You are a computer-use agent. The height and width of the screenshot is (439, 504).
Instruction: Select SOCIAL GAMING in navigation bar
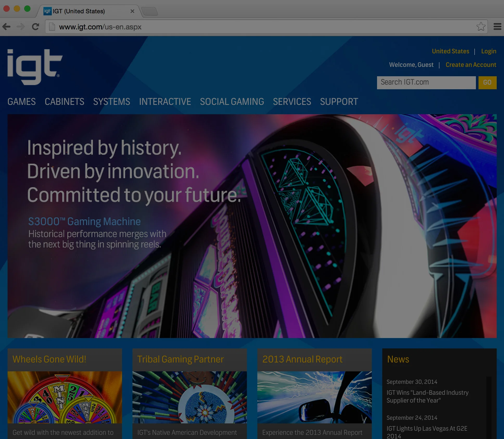(x=232, y=101)
